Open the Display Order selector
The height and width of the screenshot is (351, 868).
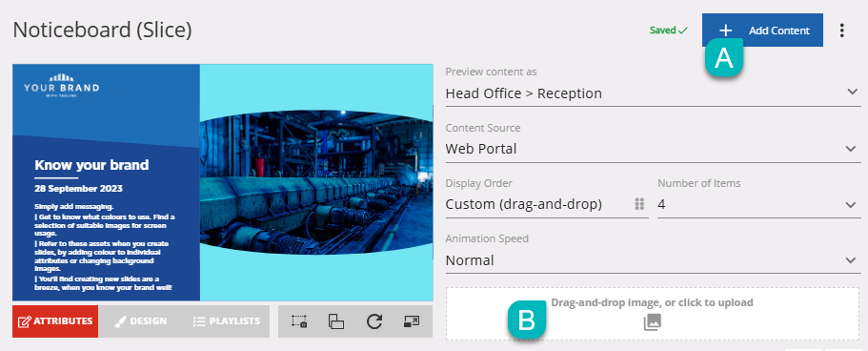547,204
